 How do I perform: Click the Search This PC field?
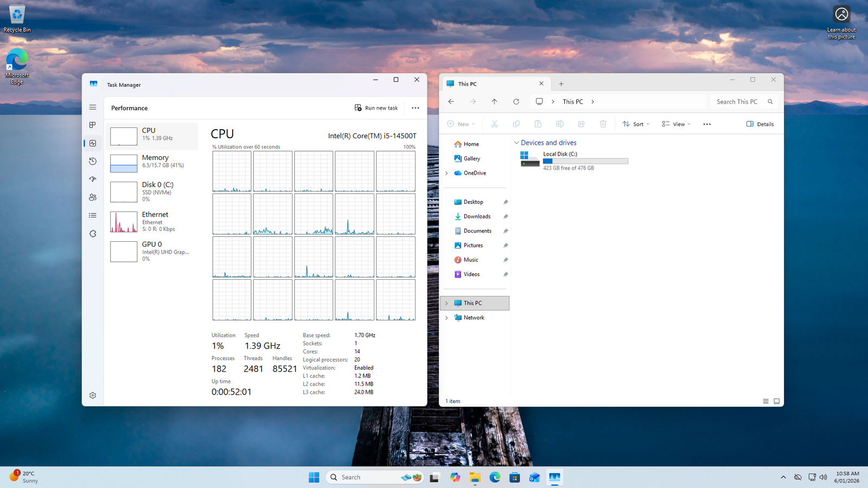[x=737, y=101]
